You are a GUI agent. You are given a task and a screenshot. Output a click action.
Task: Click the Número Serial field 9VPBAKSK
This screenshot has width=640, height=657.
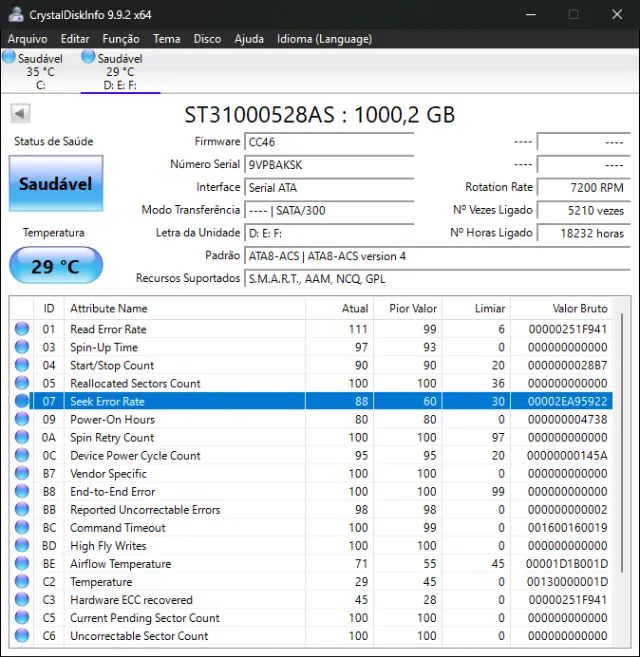(329, 165)
